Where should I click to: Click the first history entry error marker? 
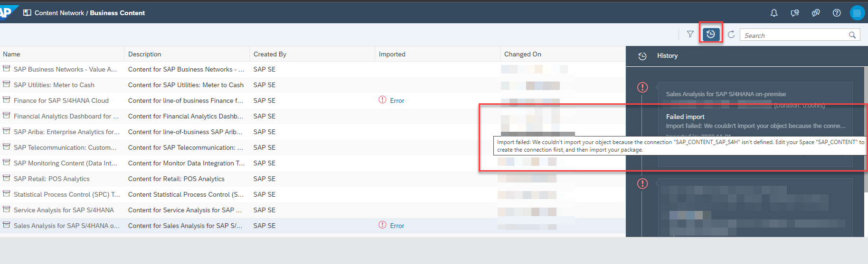point(642,87)
